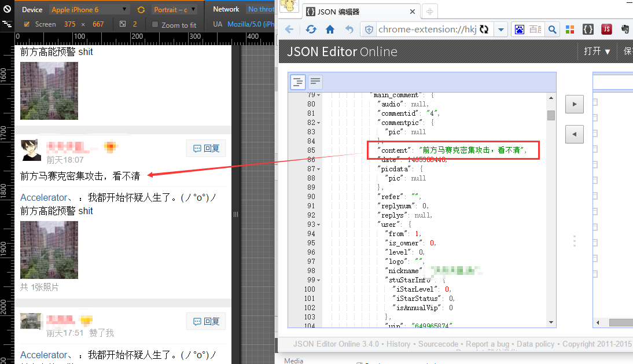Screen dimensions: 633x364
Task: Click the undo arrow in browser toolbar
Action: 349,30
